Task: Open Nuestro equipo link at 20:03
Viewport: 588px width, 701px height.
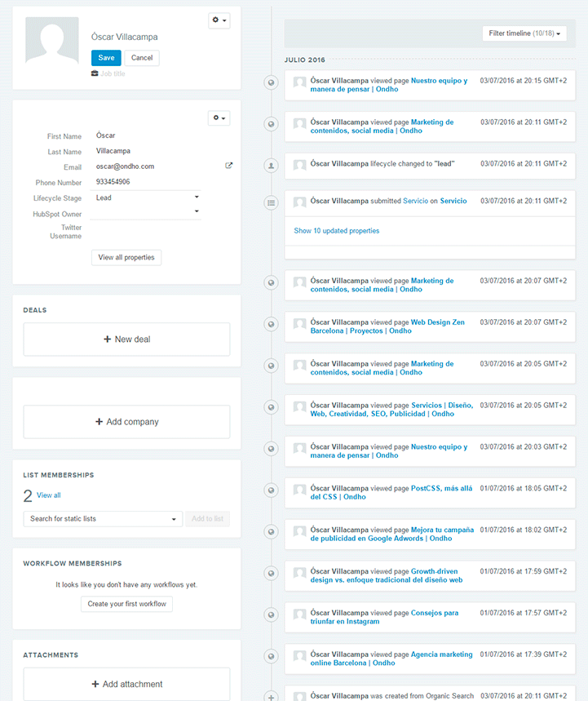Action: click(x=389, y=451)
